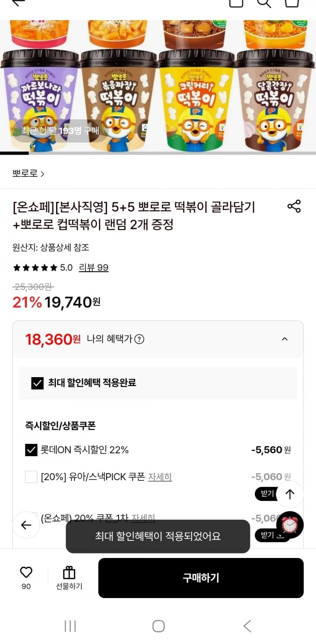Uncheck the 최대 할인혜택 적용완료 checkbox
316x644 pixels.
pos(37,383)
